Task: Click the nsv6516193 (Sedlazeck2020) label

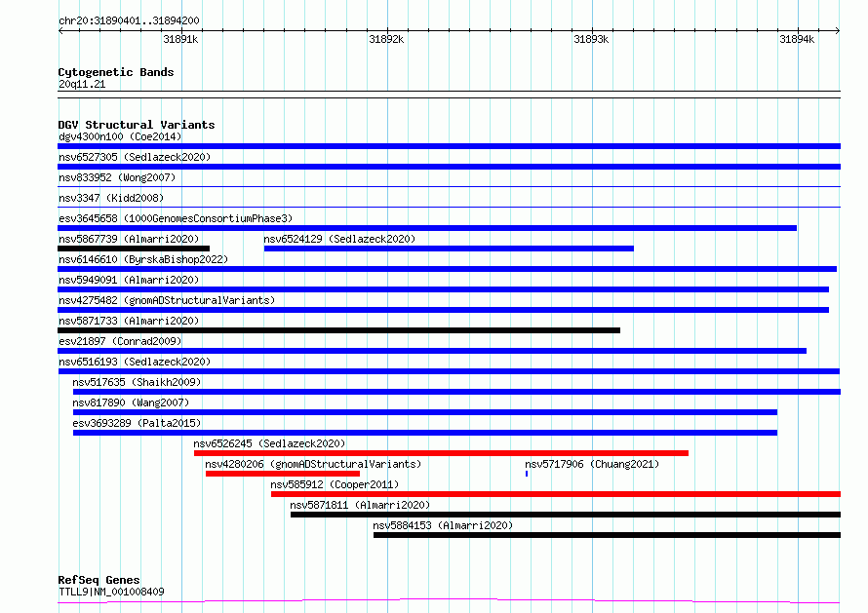Action: click(135, 362)
